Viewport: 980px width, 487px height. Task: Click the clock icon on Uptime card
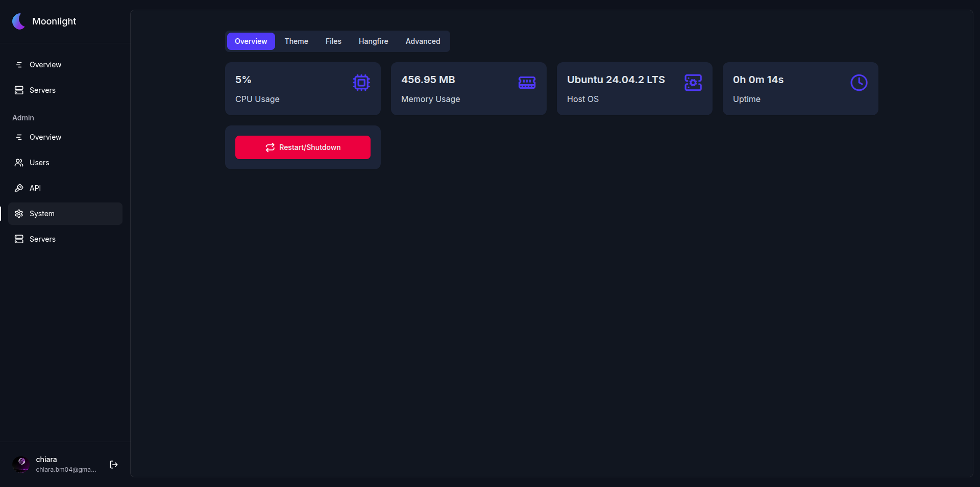(x=859, y=83)
